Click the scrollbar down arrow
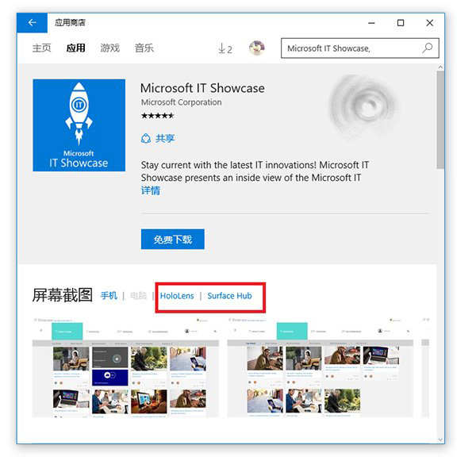The image size is (476, 472). point(440,439)
